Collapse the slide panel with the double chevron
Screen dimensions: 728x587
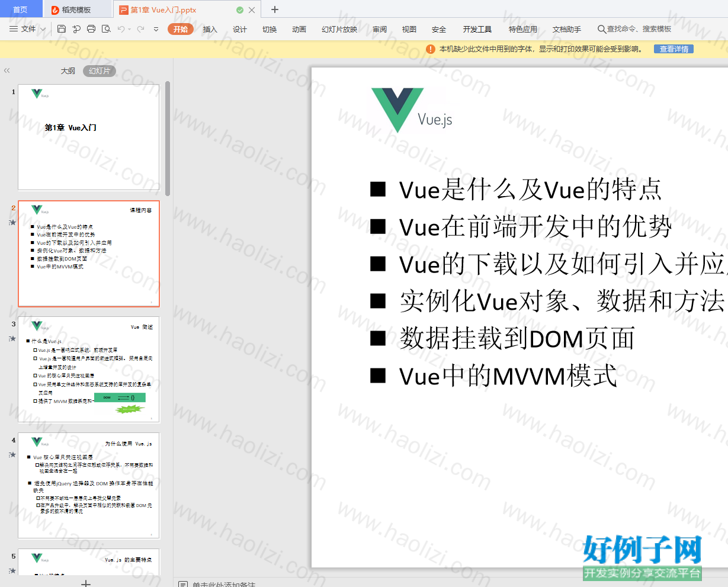point(7,70)
